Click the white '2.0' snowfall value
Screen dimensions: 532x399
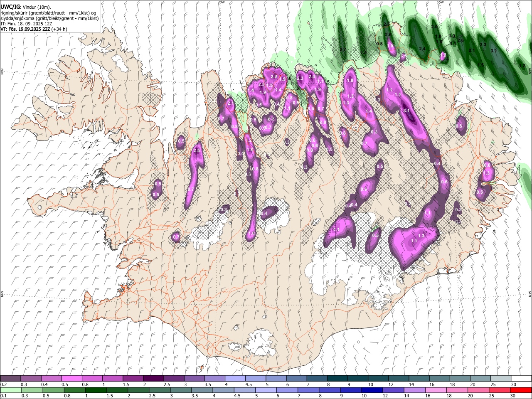274,76
